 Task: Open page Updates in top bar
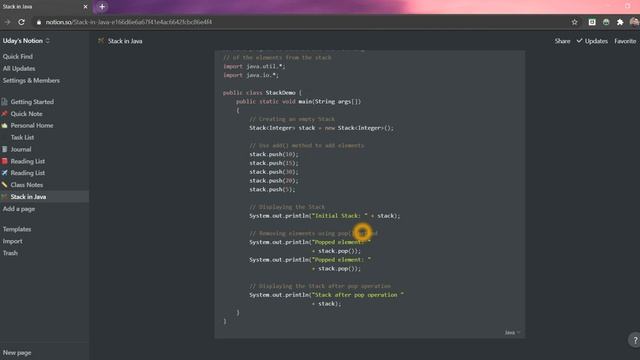(x=592, y=41)
